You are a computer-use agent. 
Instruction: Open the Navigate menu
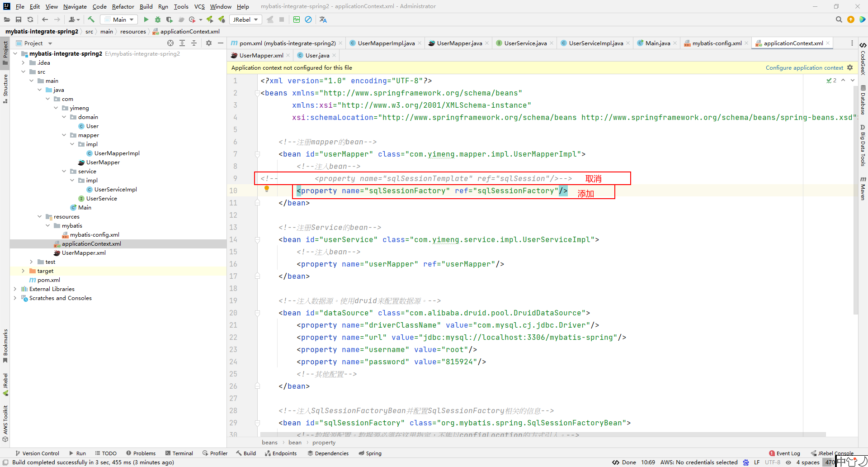(75, 6)
